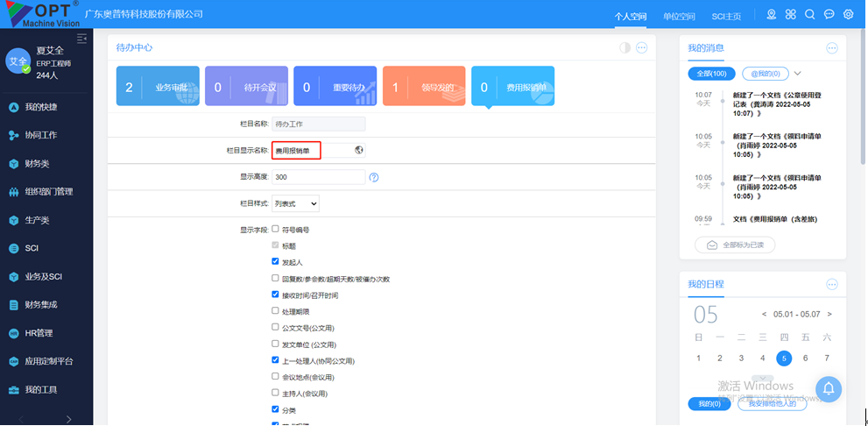Click the globe icon beside 栏目显示名称 field

pos(359,150)
